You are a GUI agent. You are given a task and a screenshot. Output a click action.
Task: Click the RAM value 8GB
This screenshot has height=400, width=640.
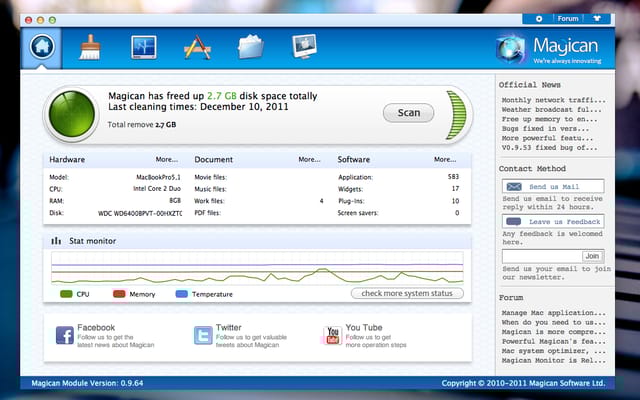[175, 200]
